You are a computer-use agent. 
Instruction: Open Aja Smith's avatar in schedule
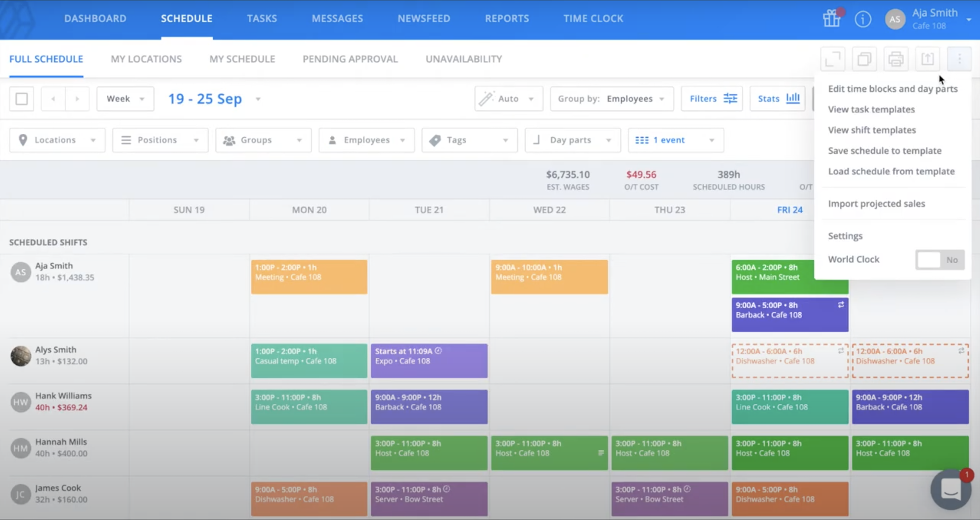pos(21,272)
